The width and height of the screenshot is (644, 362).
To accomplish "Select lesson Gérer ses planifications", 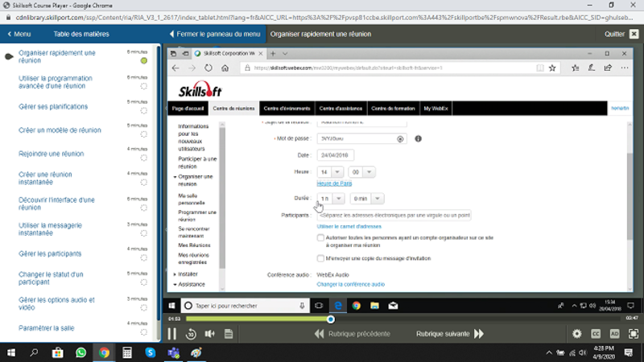I will (53, 107).
